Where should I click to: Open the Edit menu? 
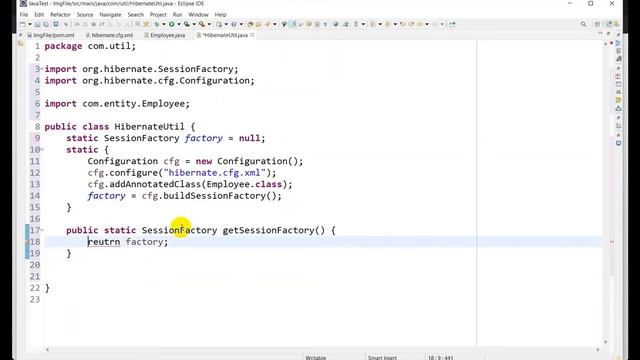[39, 15]
